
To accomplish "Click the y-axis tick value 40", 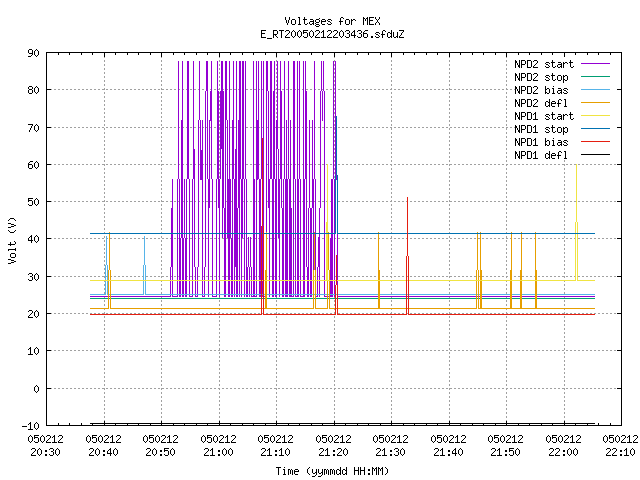I will coord(33,239).
